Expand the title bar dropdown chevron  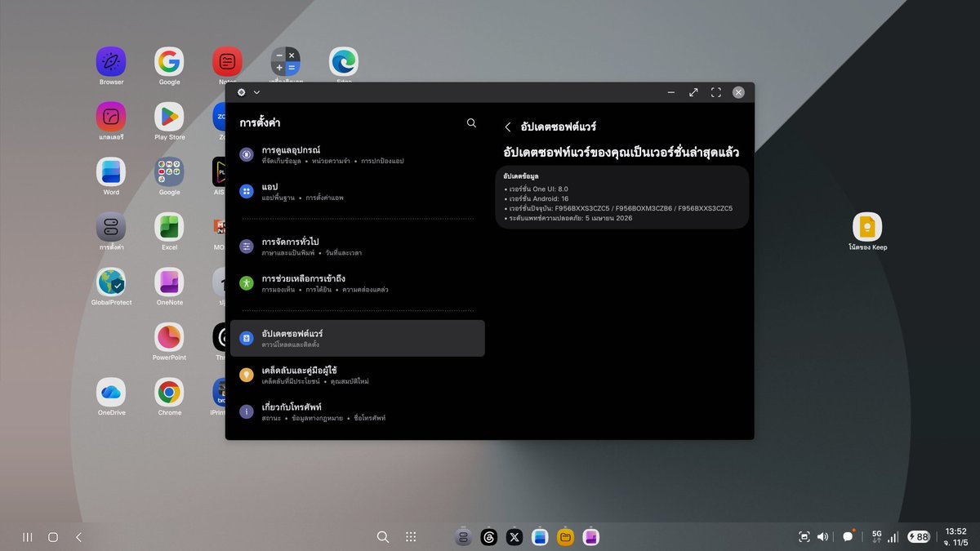coord(256,92)
